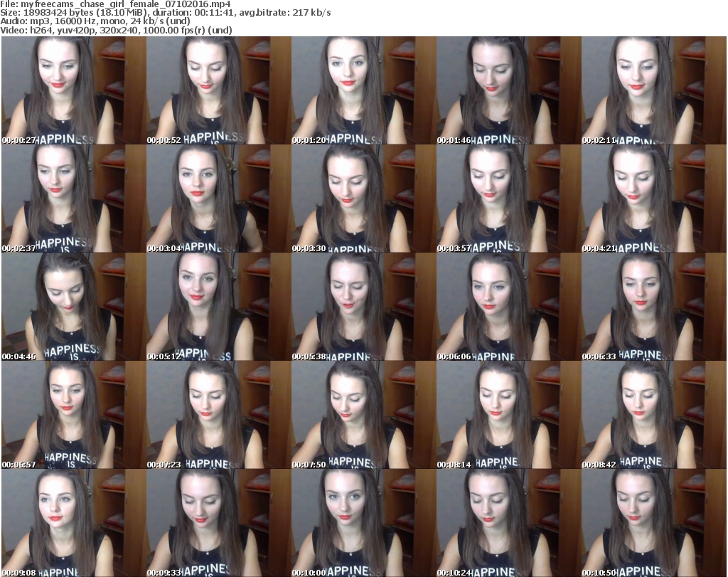728x577 pixels.
Task: Open the frame marked 00:00:52
Action: coord(218,90)
